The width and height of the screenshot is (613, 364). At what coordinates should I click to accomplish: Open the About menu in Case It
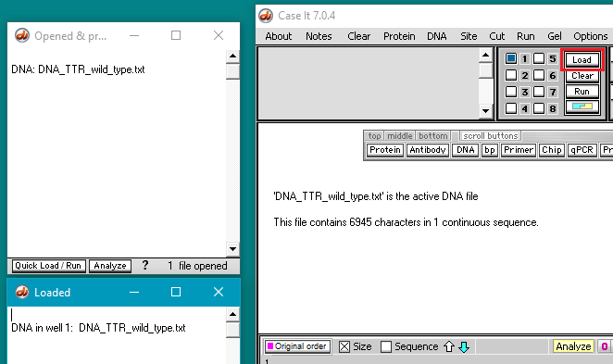click(279, 36)
